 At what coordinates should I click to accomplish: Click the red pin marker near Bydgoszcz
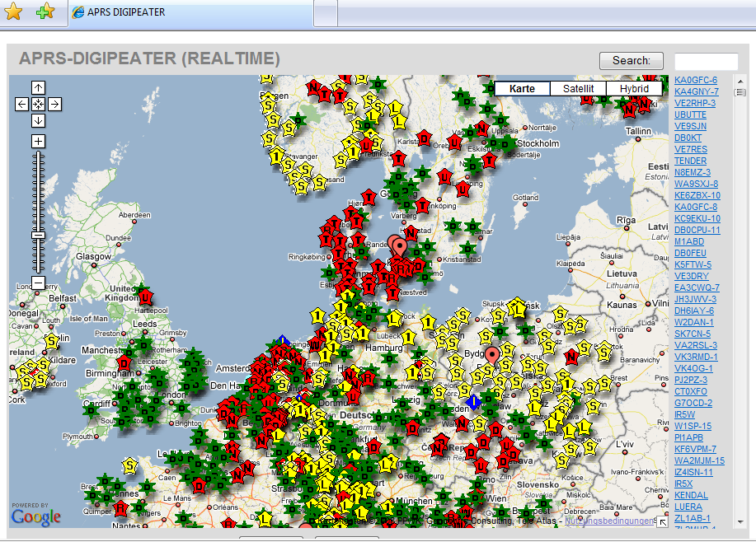tap(492, 356)
